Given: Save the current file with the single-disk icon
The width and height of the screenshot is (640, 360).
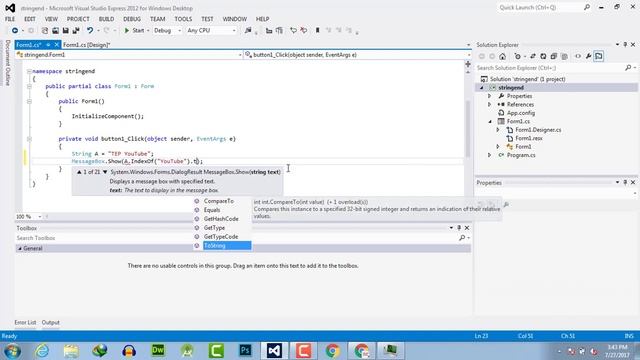Looking at the screenshot, I should point(65,31).
